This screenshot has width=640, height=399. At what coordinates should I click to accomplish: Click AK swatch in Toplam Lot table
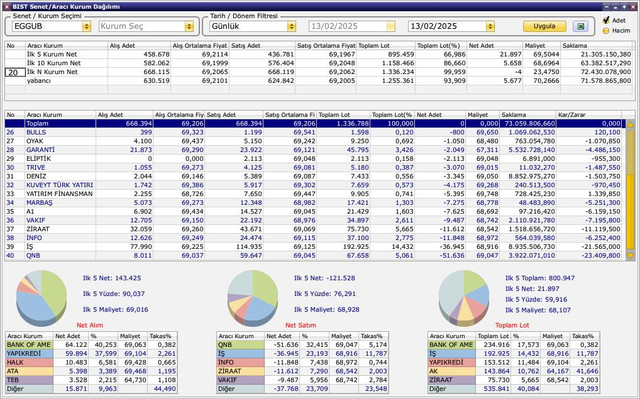[451, 371]
